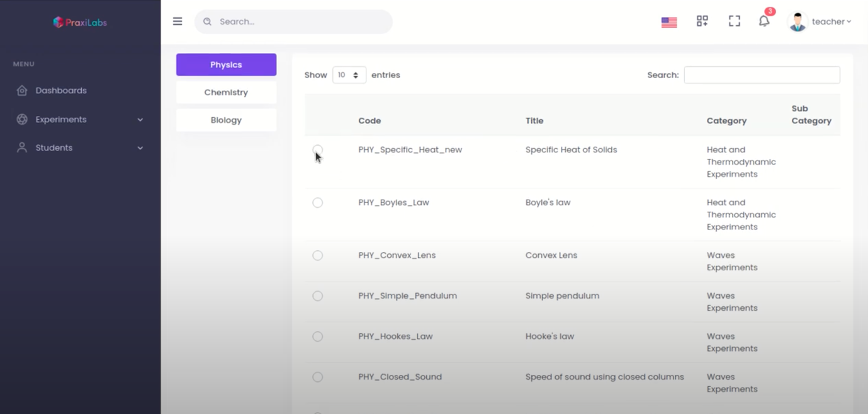The height and width of the screenshot is (414, 868).
Task: Sort table by Sub Category header
Action: (x=811, y=115)
